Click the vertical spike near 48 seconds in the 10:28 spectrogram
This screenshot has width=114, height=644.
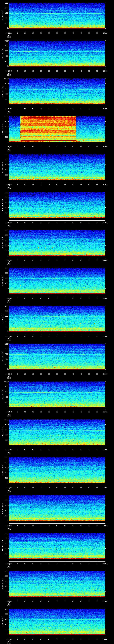tap(87, 546)
